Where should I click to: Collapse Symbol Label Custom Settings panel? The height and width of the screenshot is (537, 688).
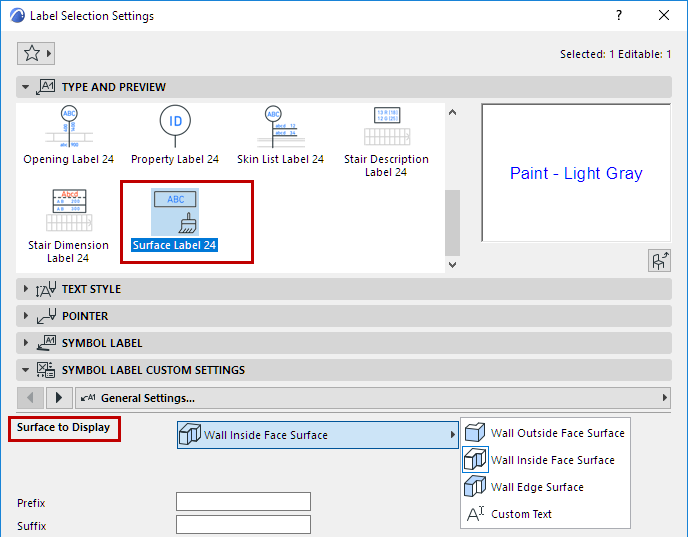point(25,370)
